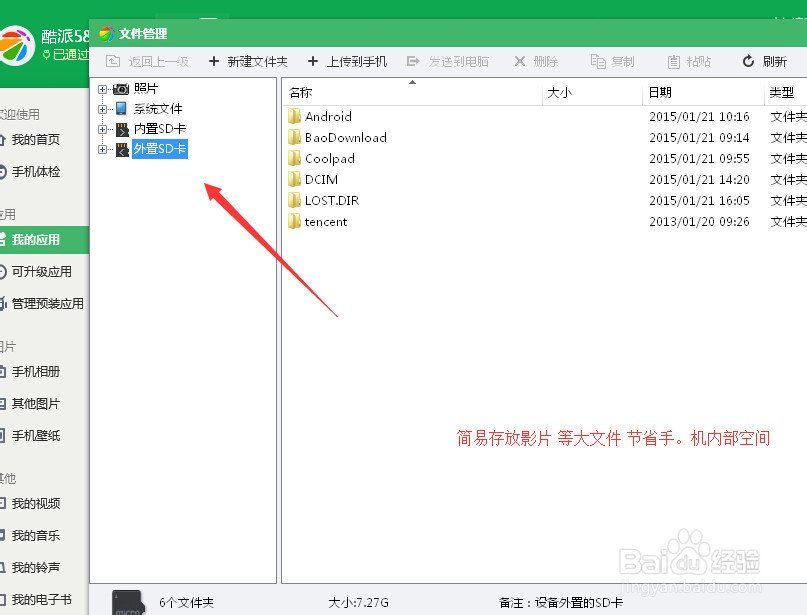
Task: Click the 大小:7.27G status text
Action: (358, 603)
